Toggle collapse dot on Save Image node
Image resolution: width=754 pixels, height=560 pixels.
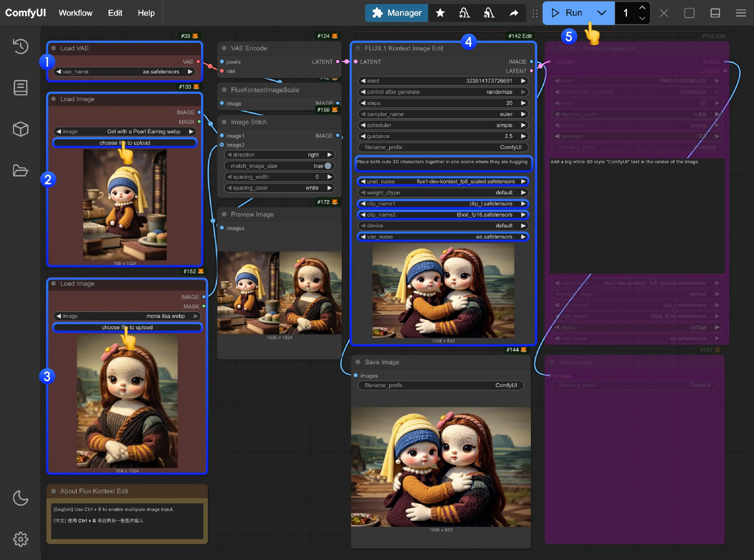(x=358, y=362)
